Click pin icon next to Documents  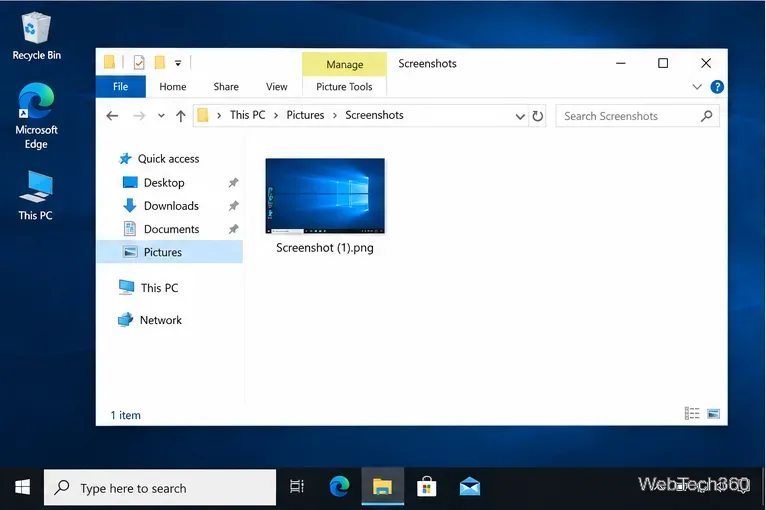click(234, 229)
